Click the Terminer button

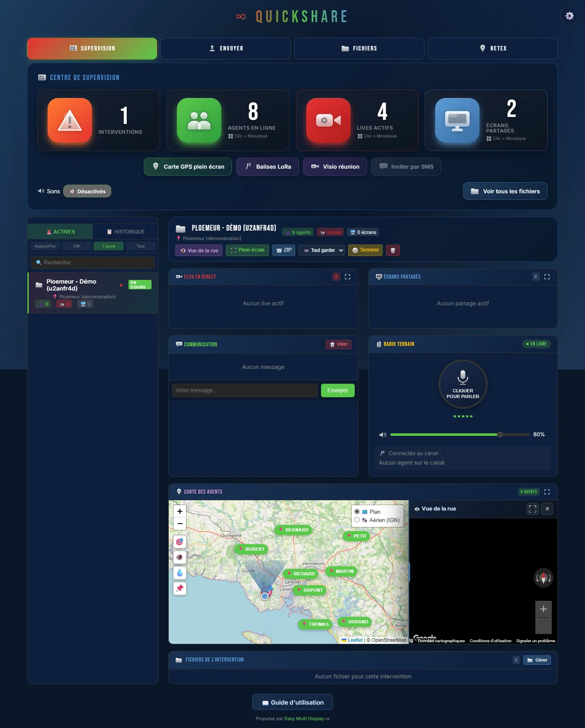click(365, 250)
